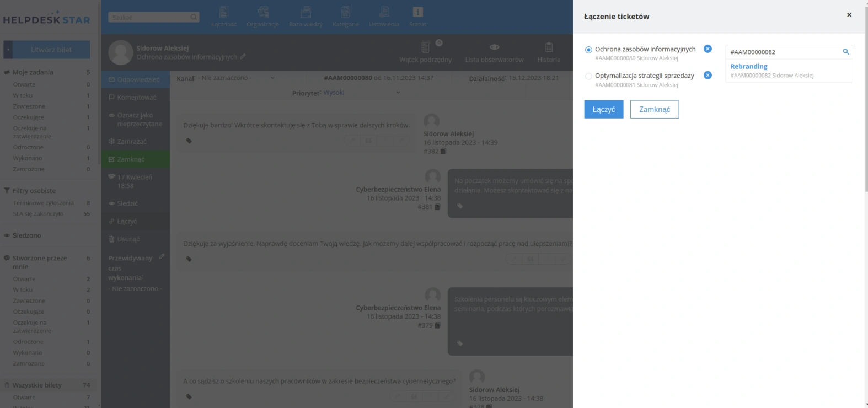Image resolution: width=868 pixels, height=408 pixels.
Task: Click the tag icon in message #379 bubble
Action: pyautogui.click(x=460, y=343)
